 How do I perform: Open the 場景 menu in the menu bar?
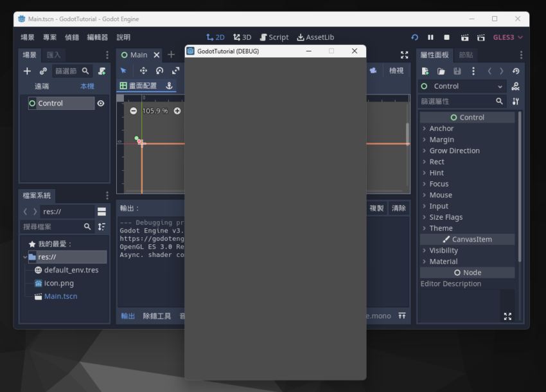click(28, 37)
